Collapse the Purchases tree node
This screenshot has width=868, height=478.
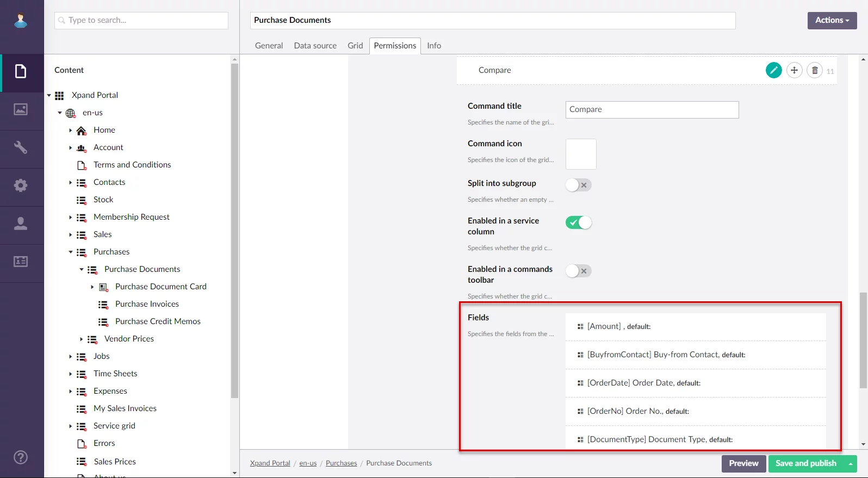coord(71,252)
